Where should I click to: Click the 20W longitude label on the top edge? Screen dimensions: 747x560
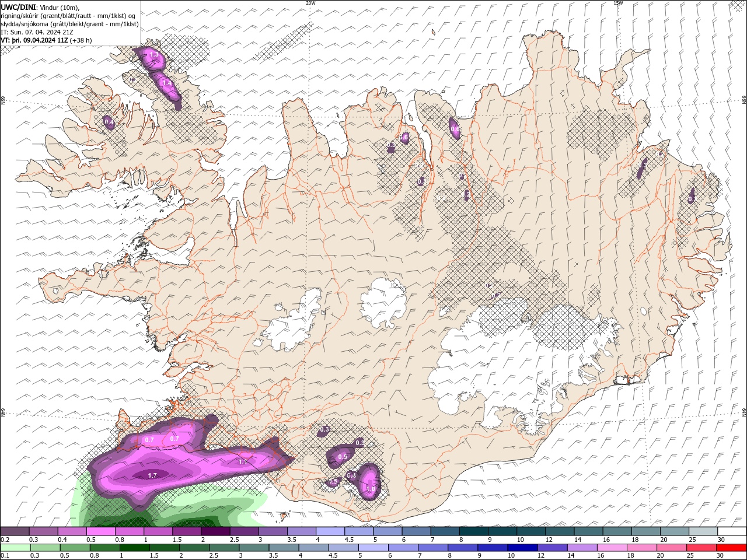(x=310, y=3)
